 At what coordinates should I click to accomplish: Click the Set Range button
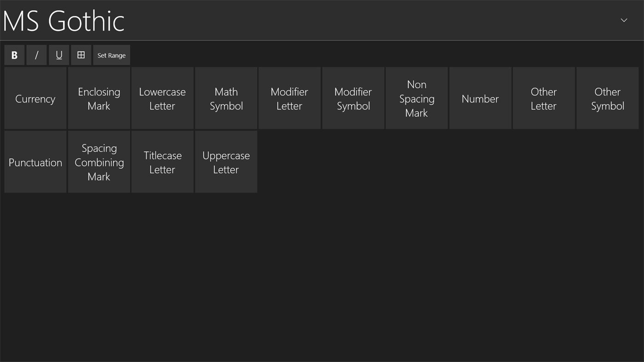click(x=111, y=55)
